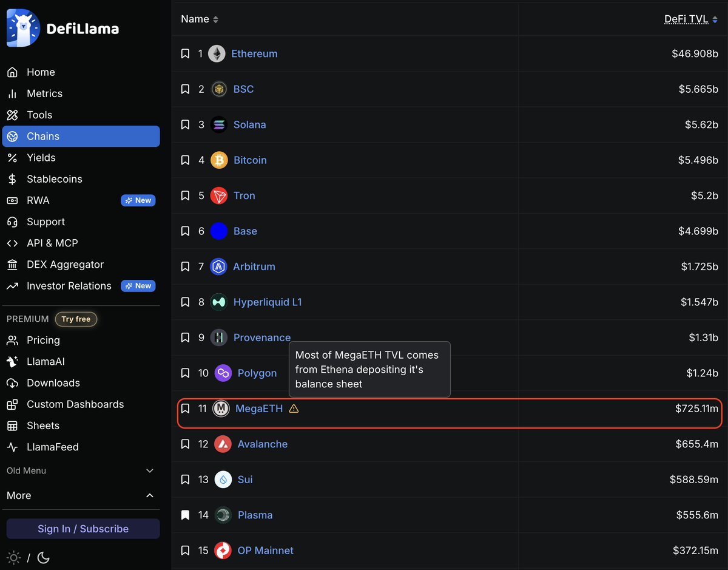
Task: Remove bookmark from Plasma
Action: click(186, 515)
